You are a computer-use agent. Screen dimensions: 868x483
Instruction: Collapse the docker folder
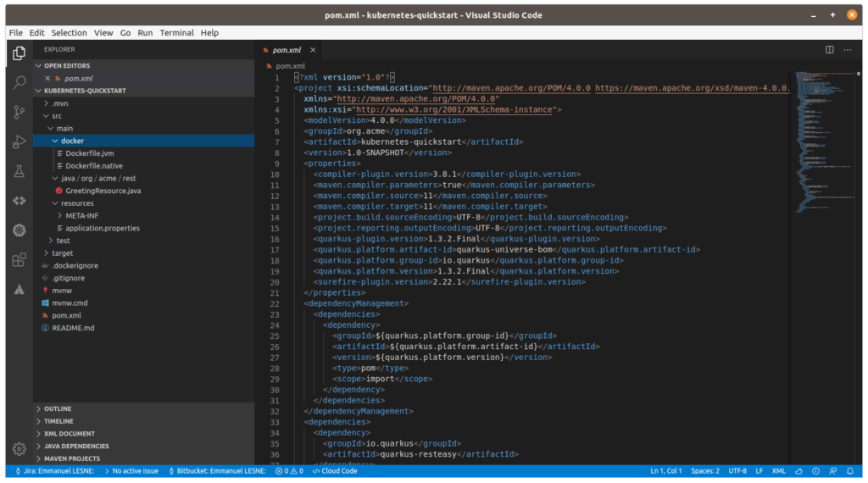click(x=144, y=141)
